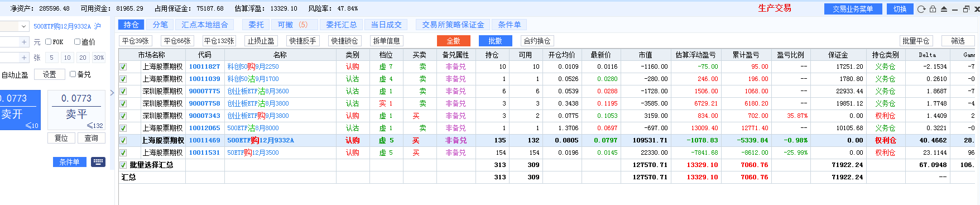
Task: Click the 保证金 column header
Action: coord(838,55)
